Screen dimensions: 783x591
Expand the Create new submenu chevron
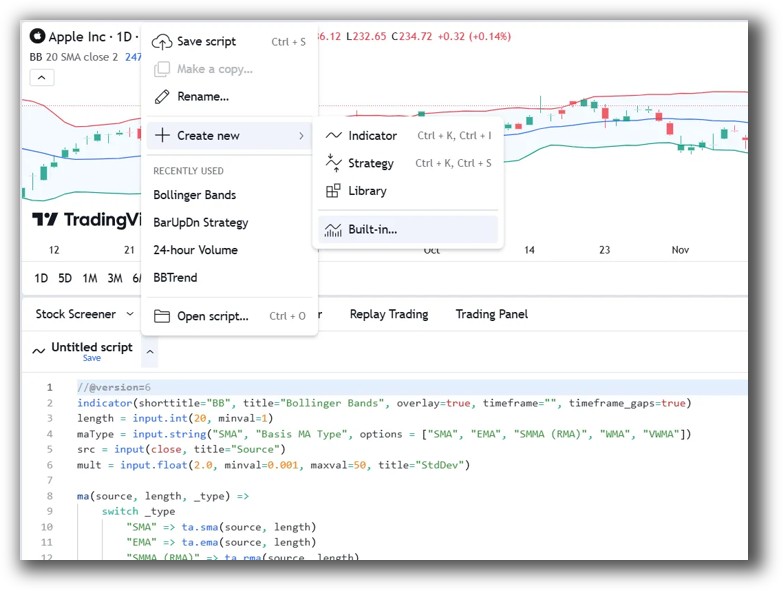click(x=301, y=136)
